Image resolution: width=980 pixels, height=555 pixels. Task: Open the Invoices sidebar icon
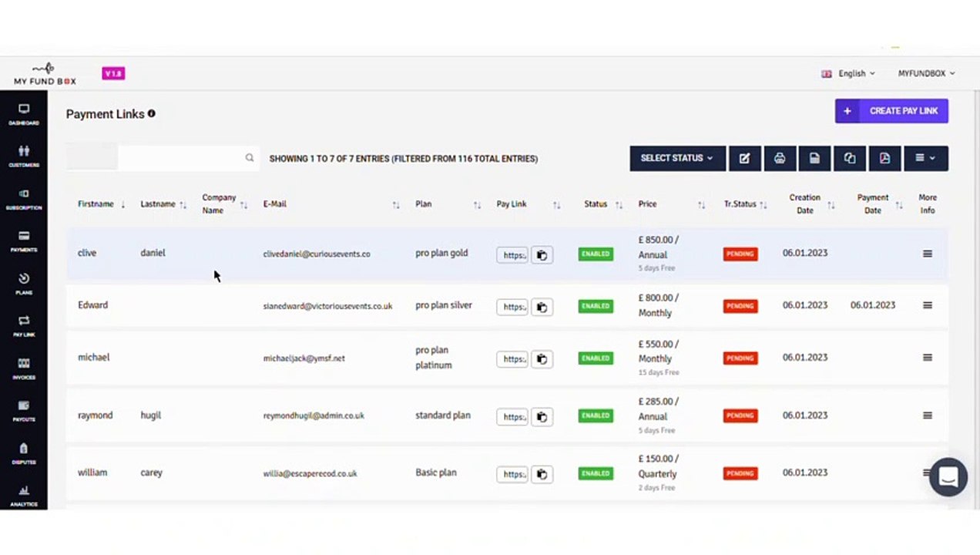pos(24,368)
